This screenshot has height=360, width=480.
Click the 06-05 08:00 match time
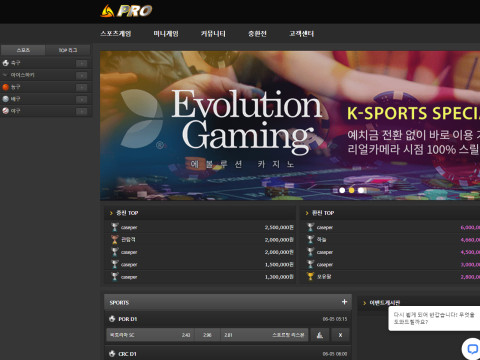tap(335, 354)
